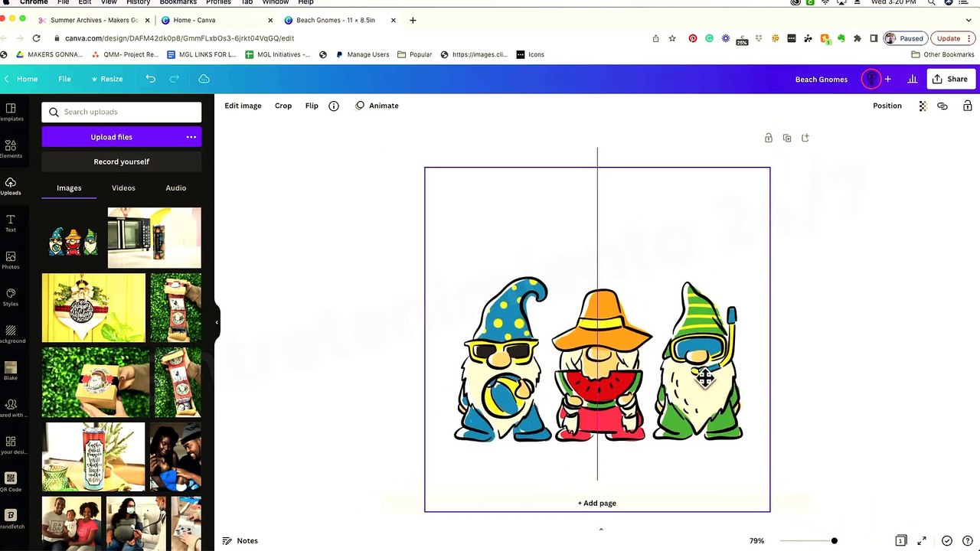Image resolution: width=980 pixels, height=551 pixels.
Task: Switch to the Summer Archives browser tab
Action: (95, 20)
